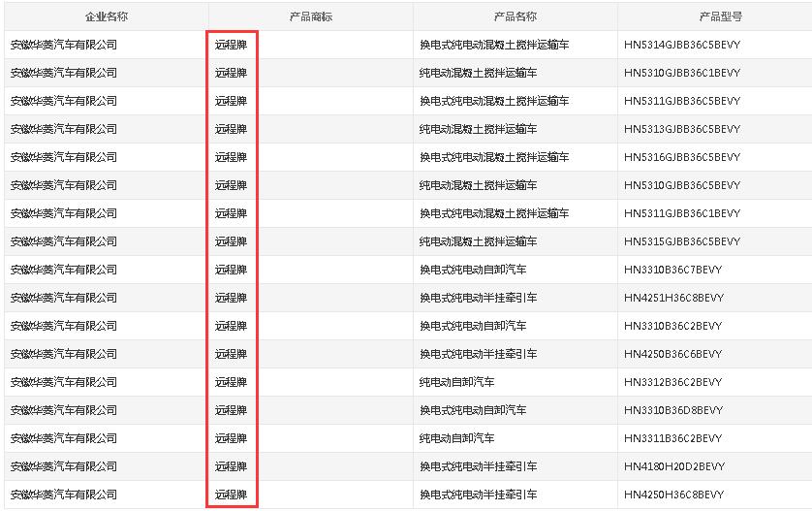The width and height of the screenshot is (812, 511).
Task: Click product name in the HN5314GJBB36C5BEVY row
Action: click(494, 45)
